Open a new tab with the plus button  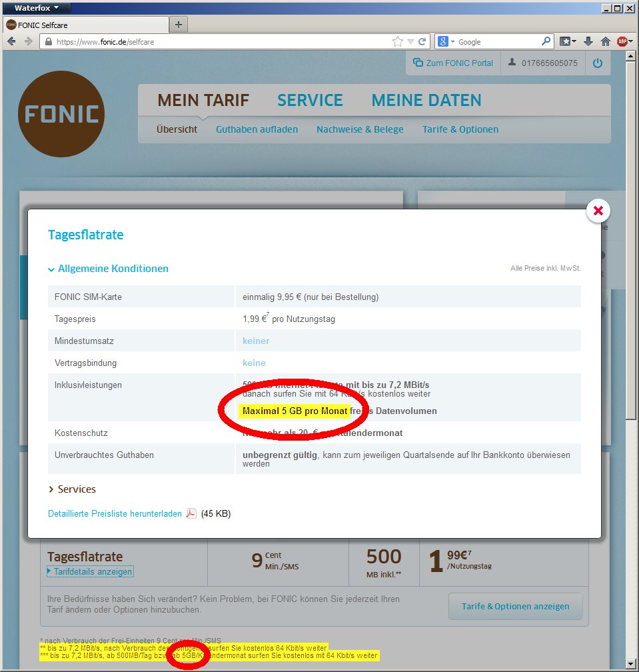pos(178,25)
